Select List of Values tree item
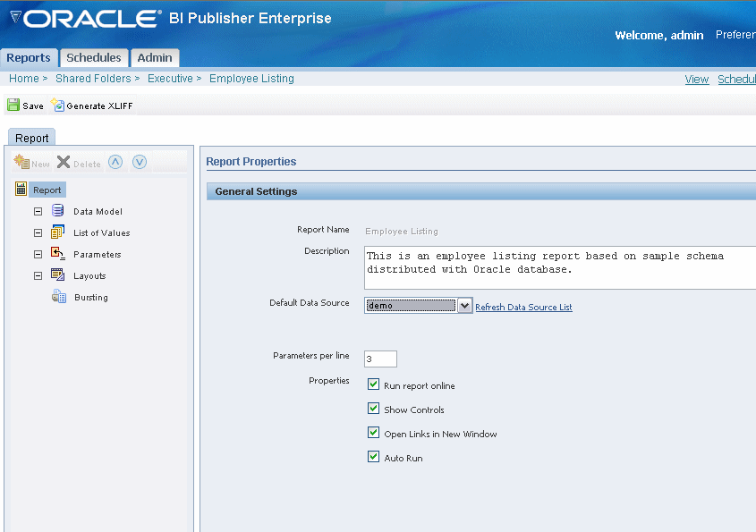 click(x=102, y=232)
